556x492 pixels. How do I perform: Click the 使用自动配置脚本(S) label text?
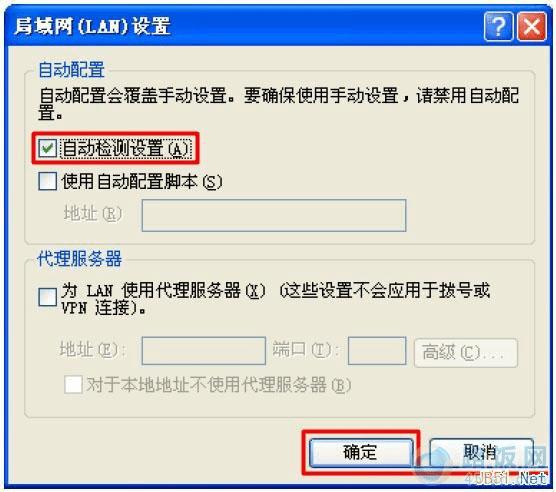click(142, 181)
